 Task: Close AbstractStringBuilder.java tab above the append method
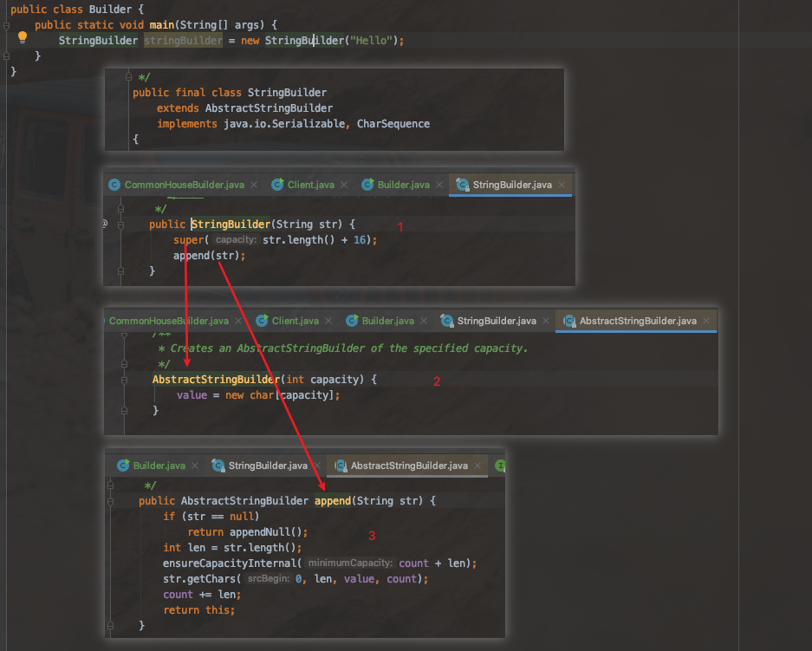(x=477, y=465)
